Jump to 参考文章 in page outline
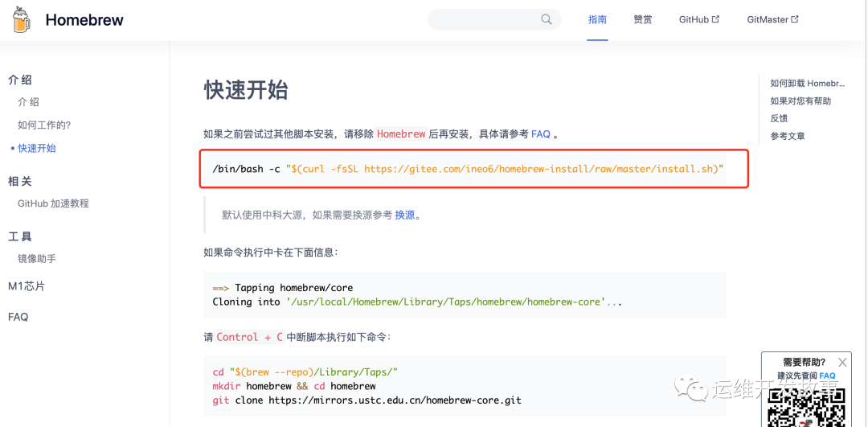The width and height of the screenshot is (868, 427). (788, 136)
